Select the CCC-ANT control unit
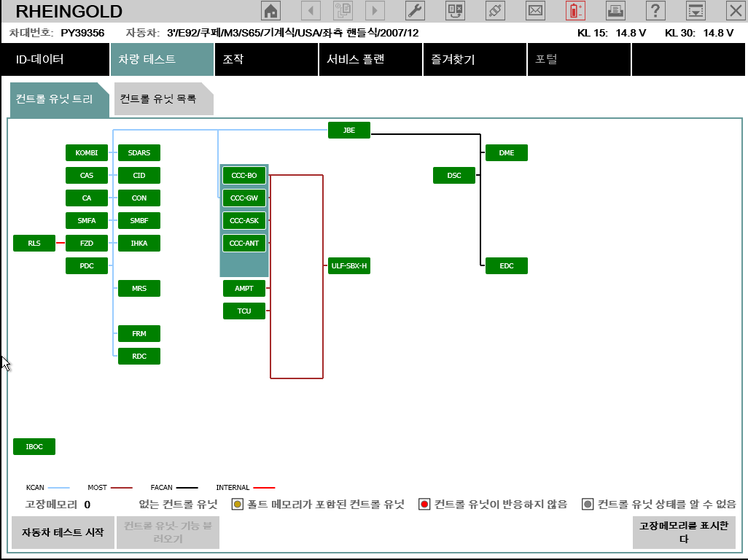Viewport: 748px width, 560px height. coord(244,244)
